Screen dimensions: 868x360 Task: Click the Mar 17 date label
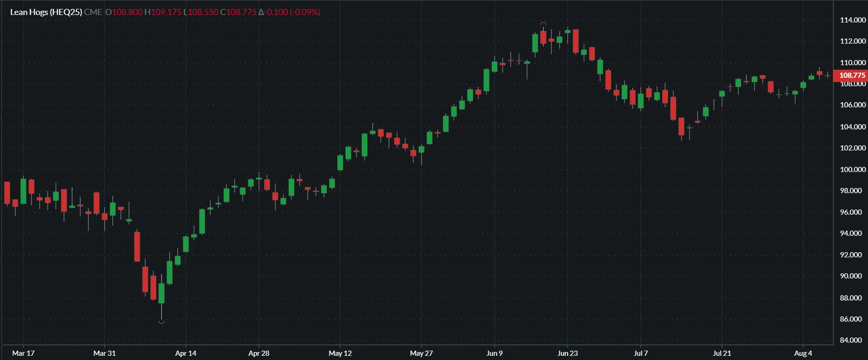tap(23, 353)
